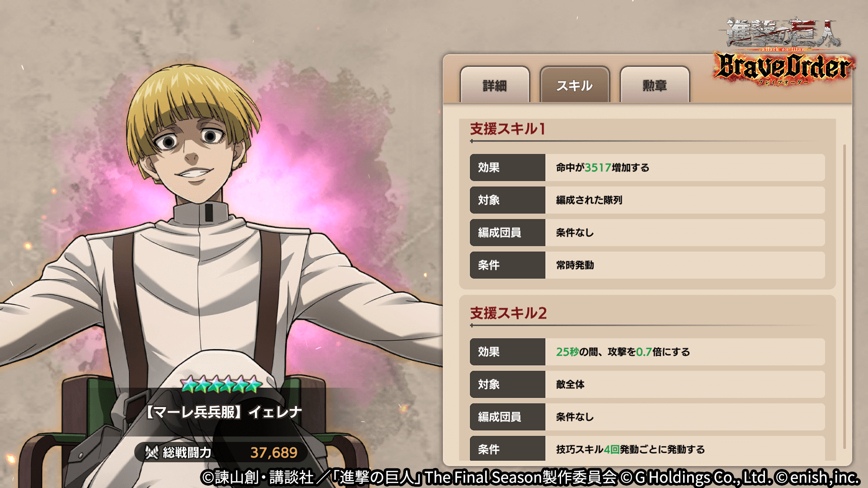This screenshot has width=868, height=488.
Task: Click the 編成された隊列 target row
Action: pyautogui.click(x=647, y=200)
